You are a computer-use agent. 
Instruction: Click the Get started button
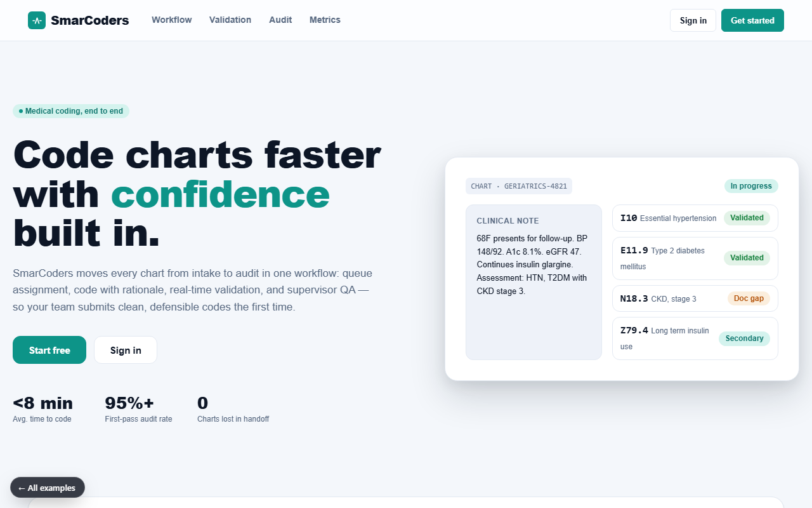[752, 20]
